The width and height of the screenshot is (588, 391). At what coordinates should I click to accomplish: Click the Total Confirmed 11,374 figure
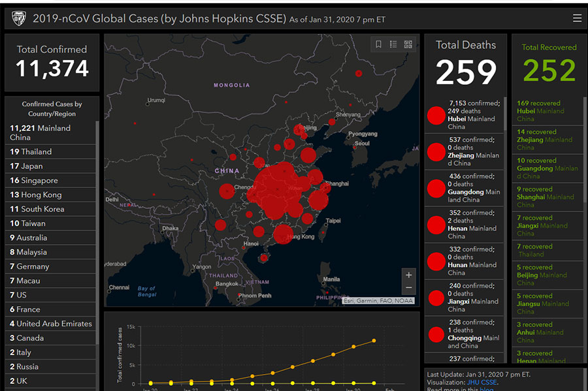coord(52,68)
